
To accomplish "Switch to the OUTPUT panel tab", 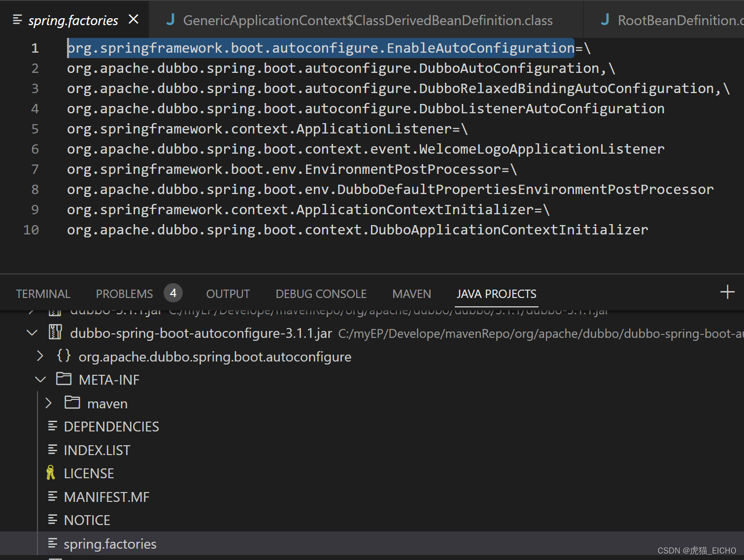I will click(228, 294).
